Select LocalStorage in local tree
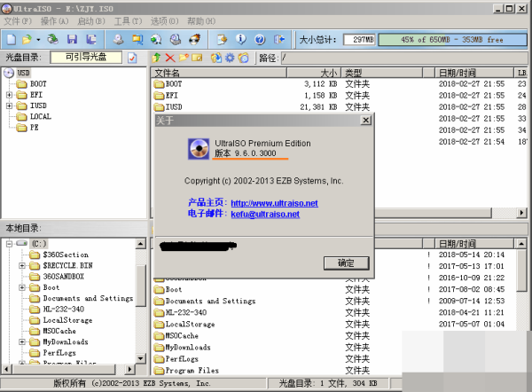The height and width of the screenshot is (392, 532). [67, 320]
